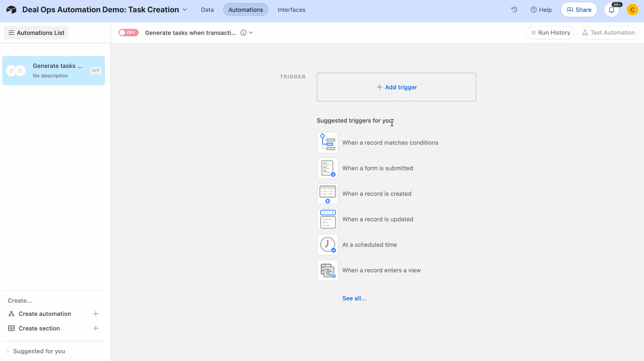Expand automation name options chevron
This screenshot has height=361, width=644.
pyautogui.click(x=251, y=33)
